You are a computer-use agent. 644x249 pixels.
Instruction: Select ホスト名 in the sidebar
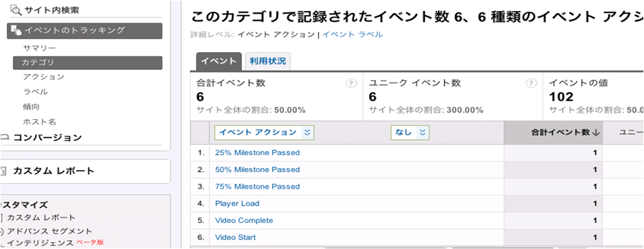click(x=39, y=122)
